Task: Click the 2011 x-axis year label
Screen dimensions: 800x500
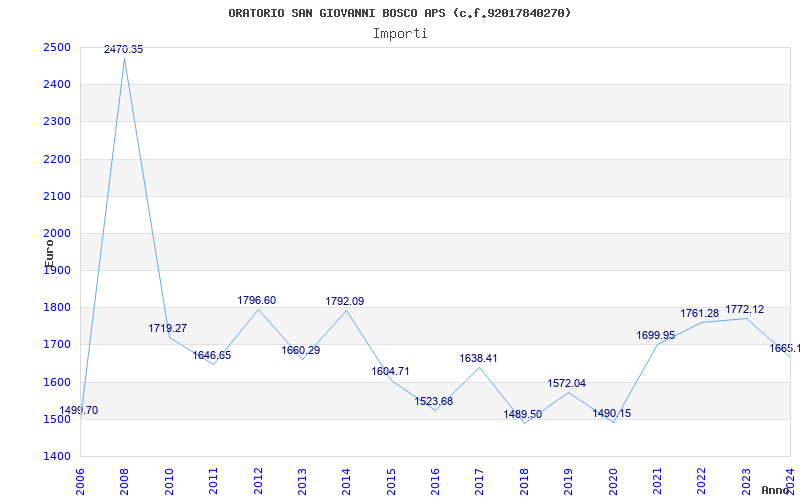Action: click(x=213, y=482)
